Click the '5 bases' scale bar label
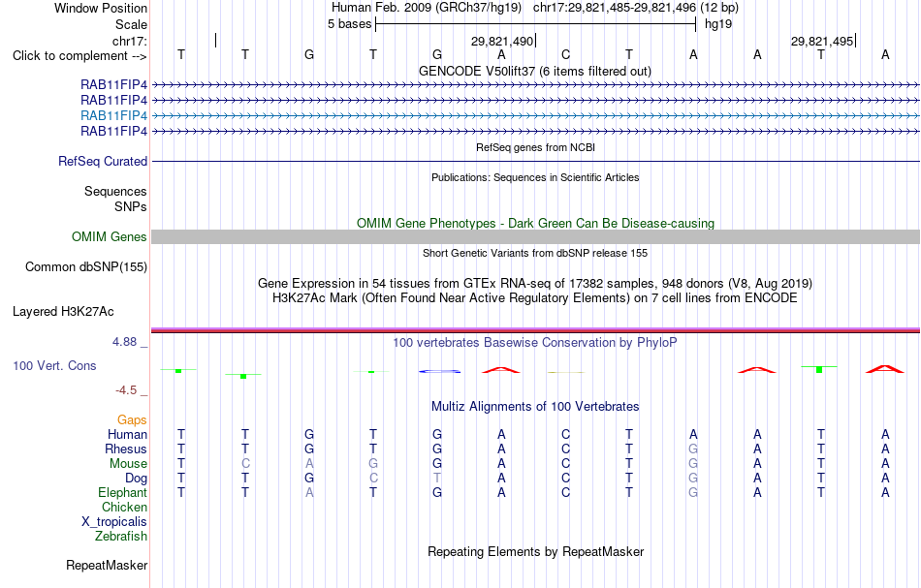This screenshot has height=588, width=921. [349, 24]
